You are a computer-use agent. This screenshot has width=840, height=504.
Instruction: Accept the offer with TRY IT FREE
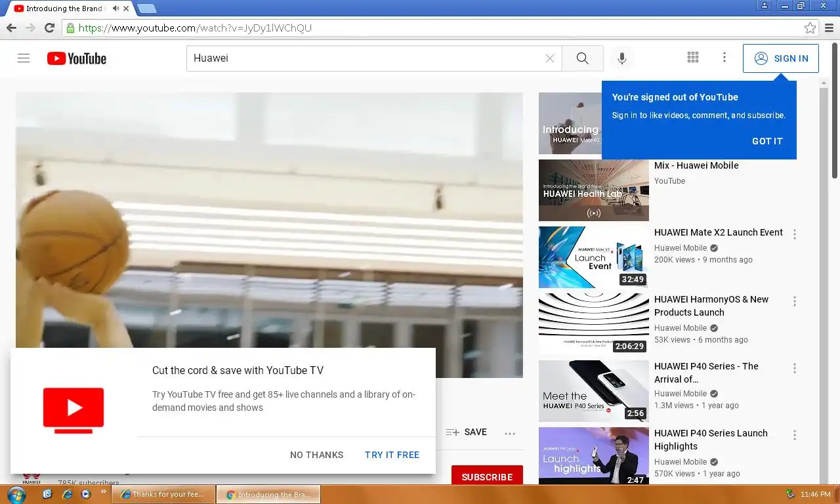click(x=392, y=455)
